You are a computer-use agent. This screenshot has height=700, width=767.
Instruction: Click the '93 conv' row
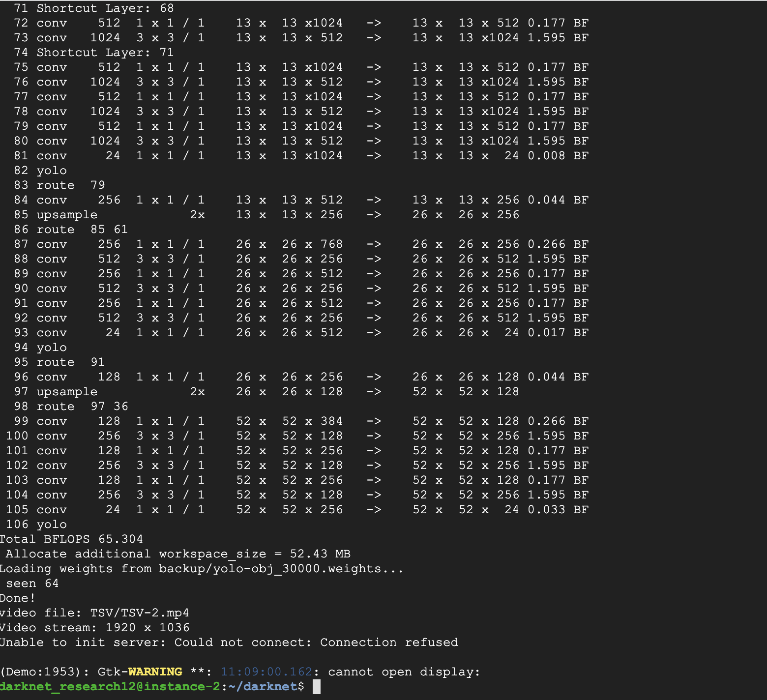pyautogui.click(x=301, y=333)
